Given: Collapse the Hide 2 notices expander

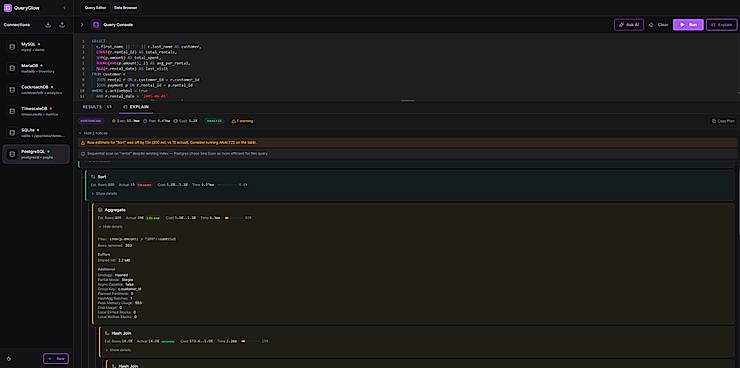Looking at the screenshot, I should point(92,133).
